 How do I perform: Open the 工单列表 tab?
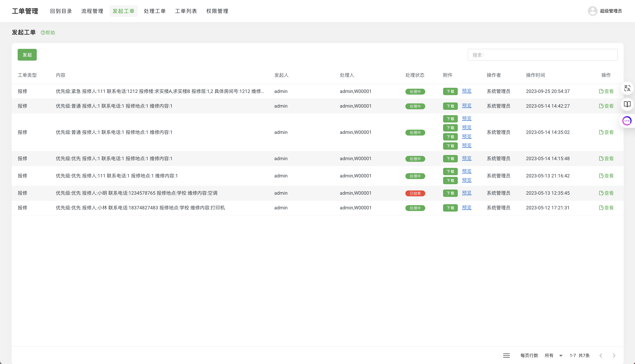[x=186, y=11]
